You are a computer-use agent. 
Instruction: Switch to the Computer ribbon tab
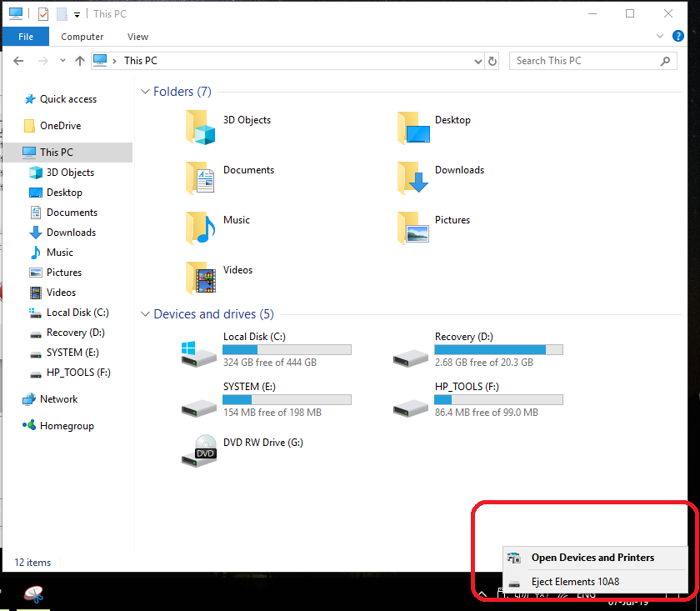tap(82, 37)
